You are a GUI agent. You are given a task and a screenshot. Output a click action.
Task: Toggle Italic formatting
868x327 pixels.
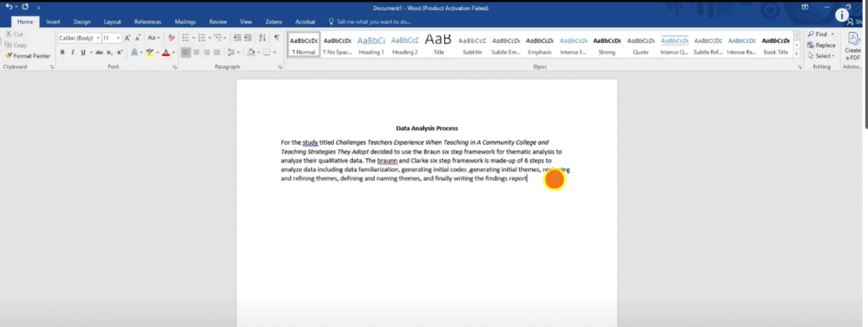(x=73, y=53)
